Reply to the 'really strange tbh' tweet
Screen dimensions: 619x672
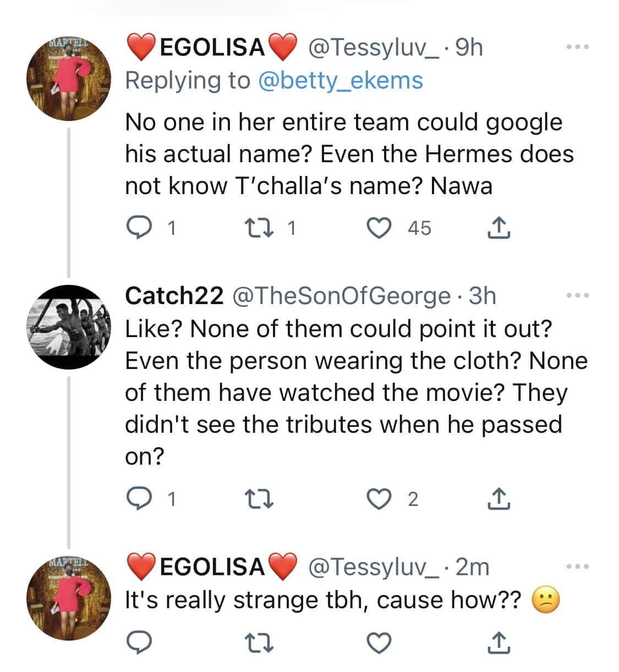[139, 642]
